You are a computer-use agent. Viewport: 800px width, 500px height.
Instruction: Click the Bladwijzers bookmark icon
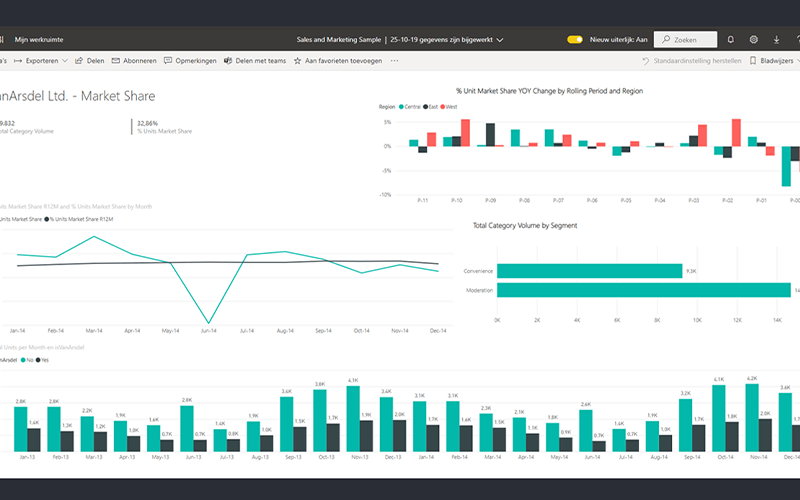click(x=753, y=60)
